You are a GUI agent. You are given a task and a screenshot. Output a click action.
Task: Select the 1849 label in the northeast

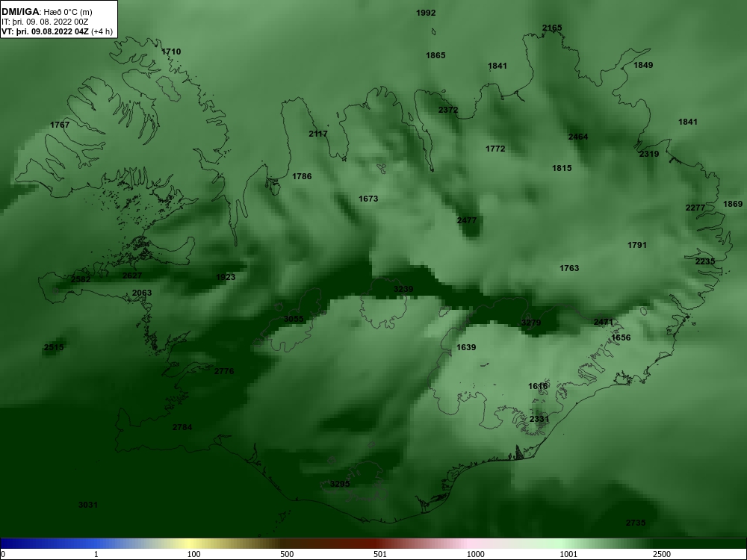[643, 65]
